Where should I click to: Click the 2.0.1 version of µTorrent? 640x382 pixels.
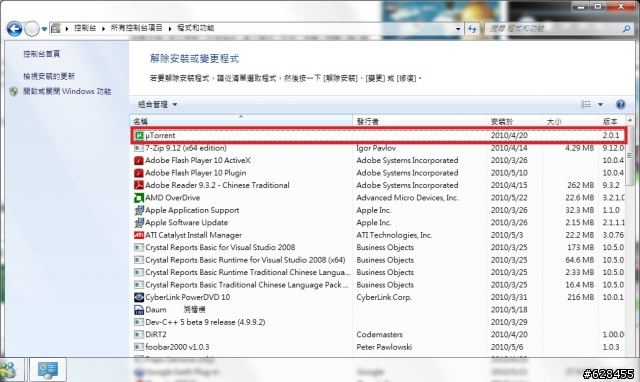(x=611, y=135)
